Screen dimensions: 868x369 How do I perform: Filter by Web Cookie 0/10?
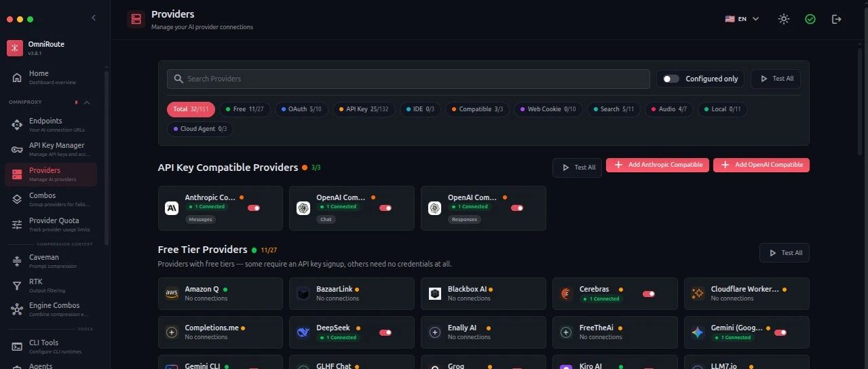(548, 109)
